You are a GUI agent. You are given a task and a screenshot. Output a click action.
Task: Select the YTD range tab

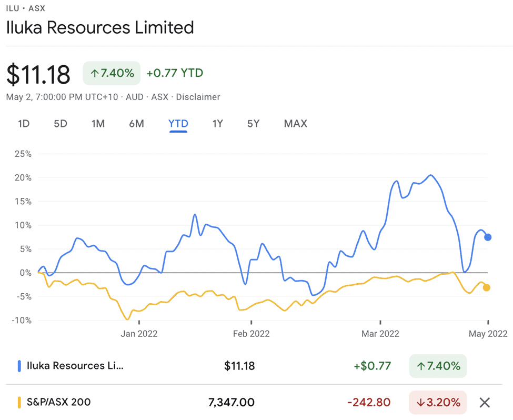click(178, 124)
